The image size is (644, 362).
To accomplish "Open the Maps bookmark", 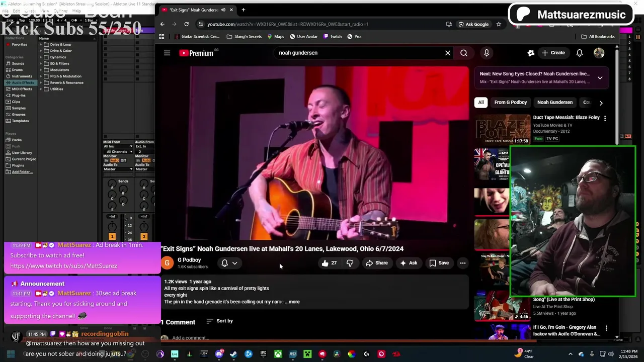I will (x=276, y=36).
